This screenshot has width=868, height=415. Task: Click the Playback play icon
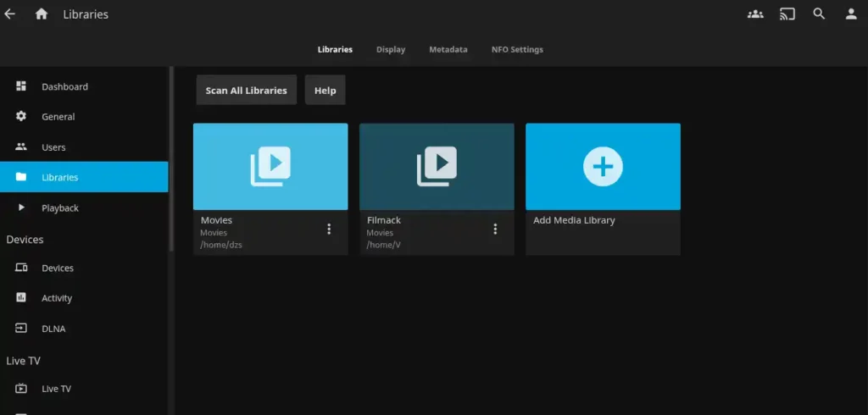pyautogui.click(x=21, y=207)
